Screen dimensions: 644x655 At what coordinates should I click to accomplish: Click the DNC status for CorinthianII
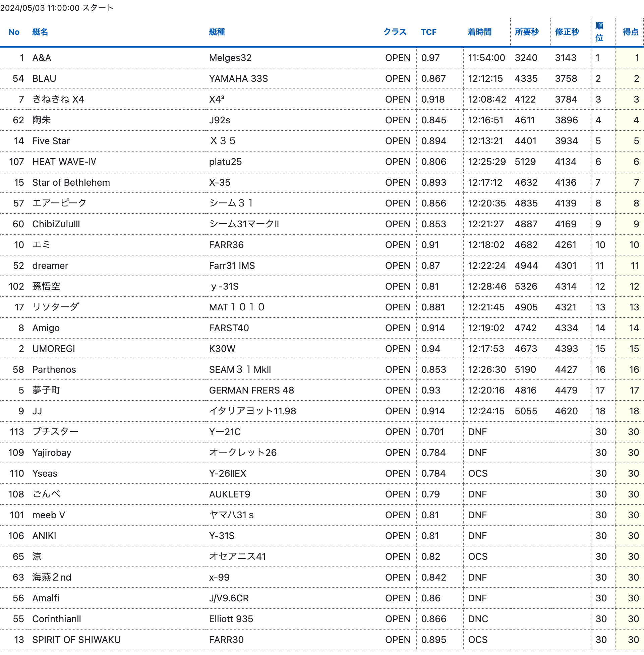478,619
